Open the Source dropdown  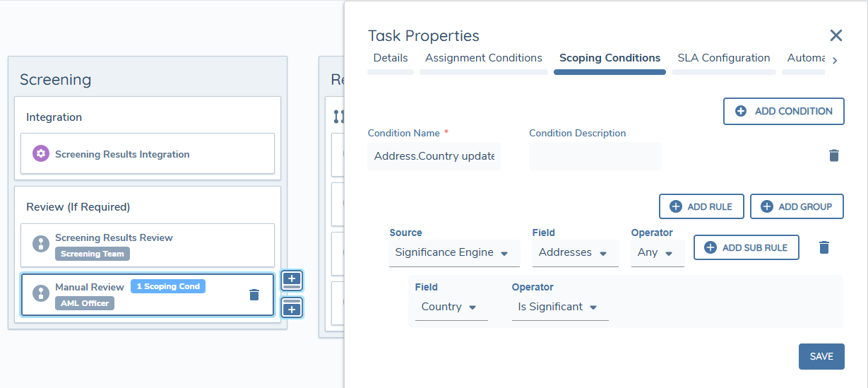(453, 252)
